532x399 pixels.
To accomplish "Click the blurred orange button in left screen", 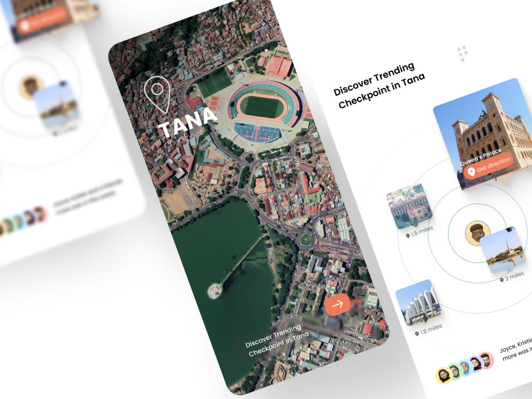I will pos(43,20).
